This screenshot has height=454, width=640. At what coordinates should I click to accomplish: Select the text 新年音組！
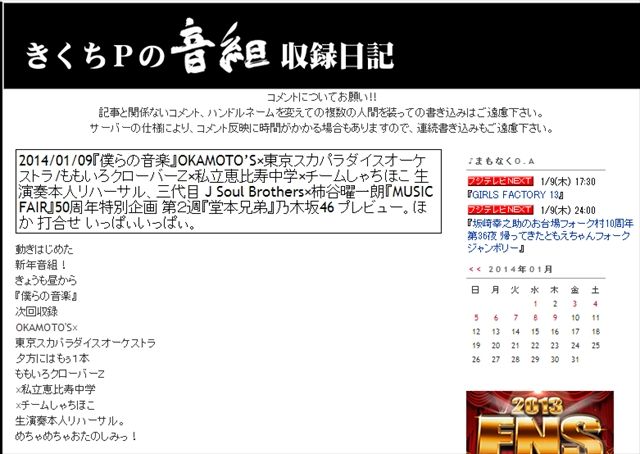[x=41, y=265]
